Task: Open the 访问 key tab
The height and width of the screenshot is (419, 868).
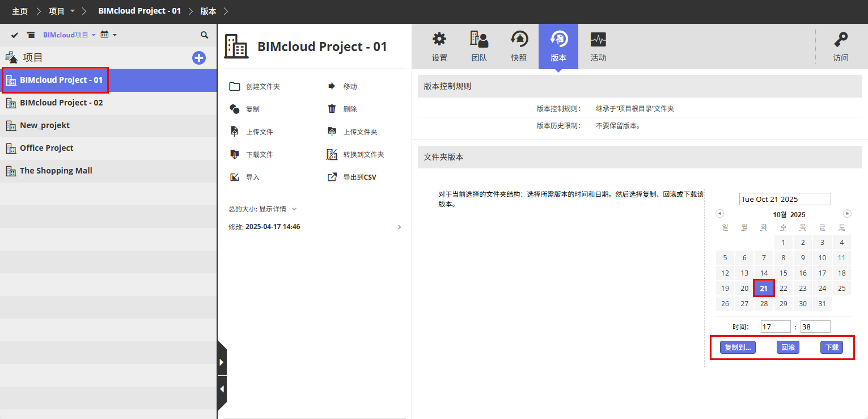Action: [x=841, y=46]
